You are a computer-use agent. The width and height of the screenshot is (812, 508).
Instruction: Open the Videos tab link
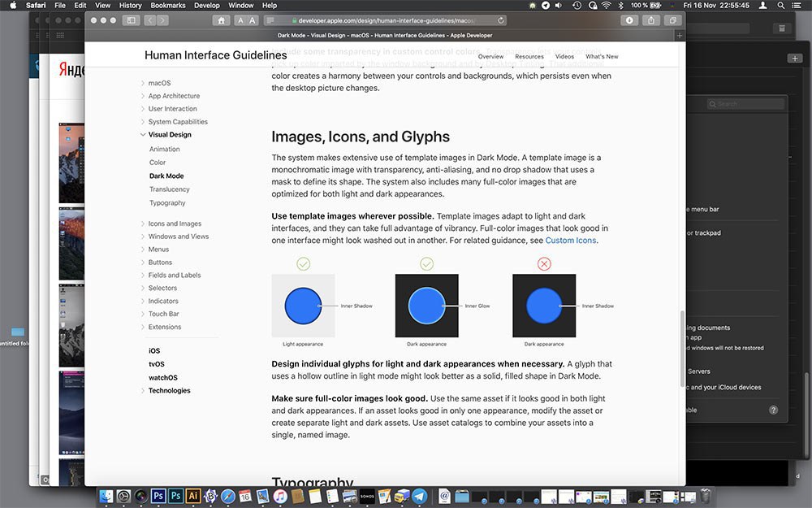pyautogui.click(x=564, y=57)
